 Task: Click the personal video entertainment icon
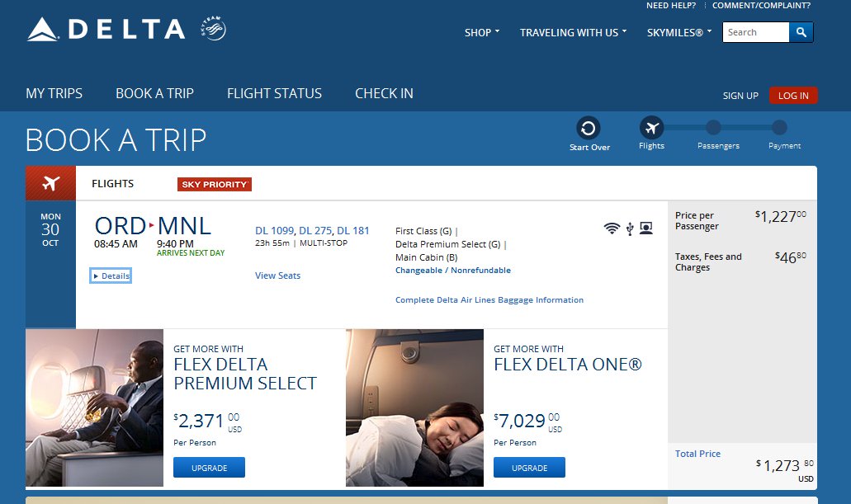645,228
